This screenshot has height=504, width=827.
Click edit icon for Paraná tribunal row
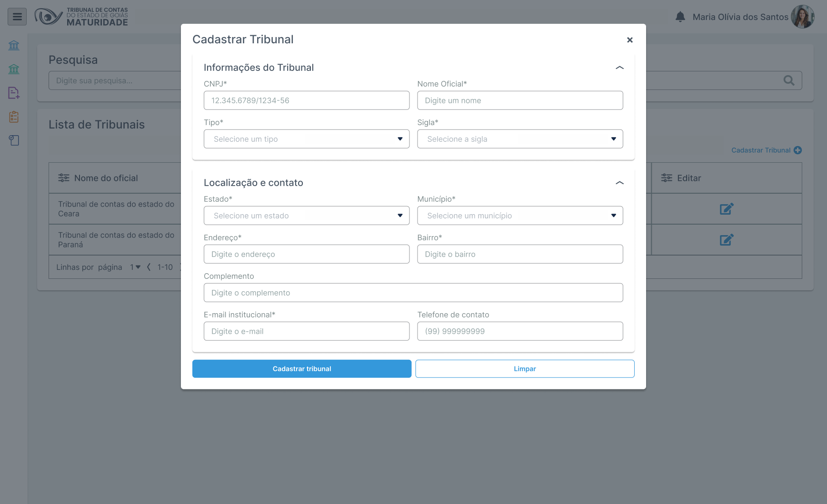726,240
